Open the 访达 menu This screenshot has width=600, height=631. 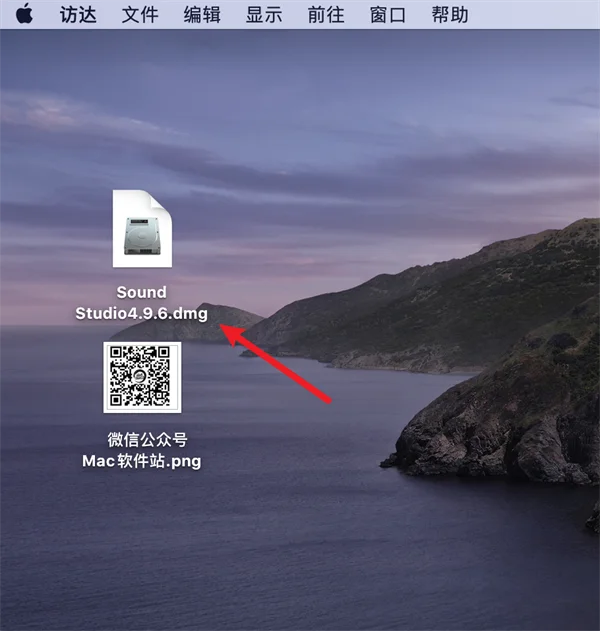click(78, 15)
